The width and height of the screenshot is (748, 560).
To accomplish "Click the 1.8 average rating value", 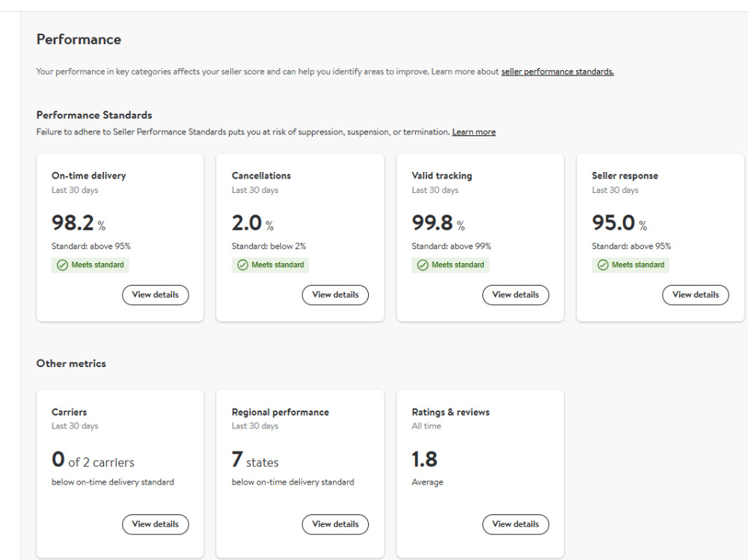I will tap(425, 459).
